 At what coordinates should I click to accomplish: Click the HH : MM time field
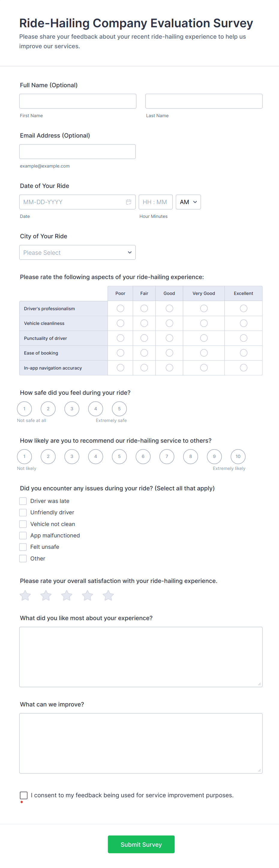(x=155, y=202)
